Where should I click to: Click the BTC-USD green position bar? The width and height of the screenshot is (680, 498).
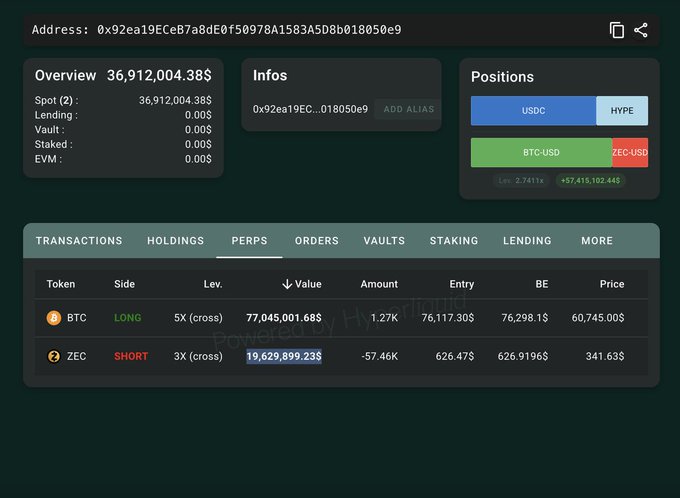click(541, 152)
